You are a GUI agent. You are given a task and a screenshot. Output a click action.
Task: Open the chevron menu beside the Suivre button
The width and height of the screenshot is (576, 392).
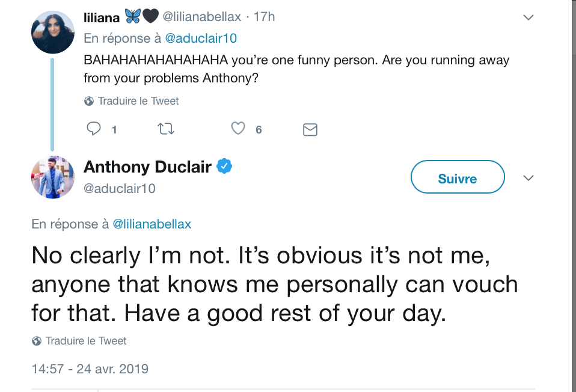[x=529, y=178]
